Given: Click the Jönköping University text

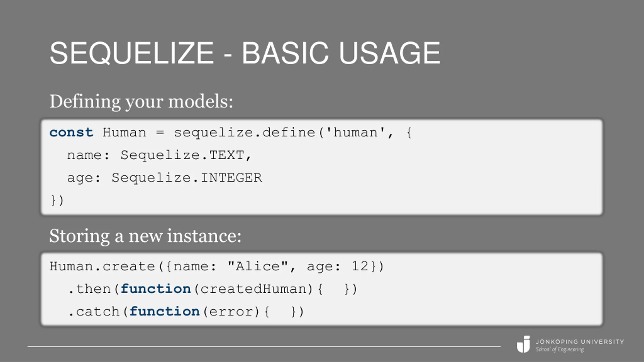Looking at the screenshot, I should coord(580,342).
